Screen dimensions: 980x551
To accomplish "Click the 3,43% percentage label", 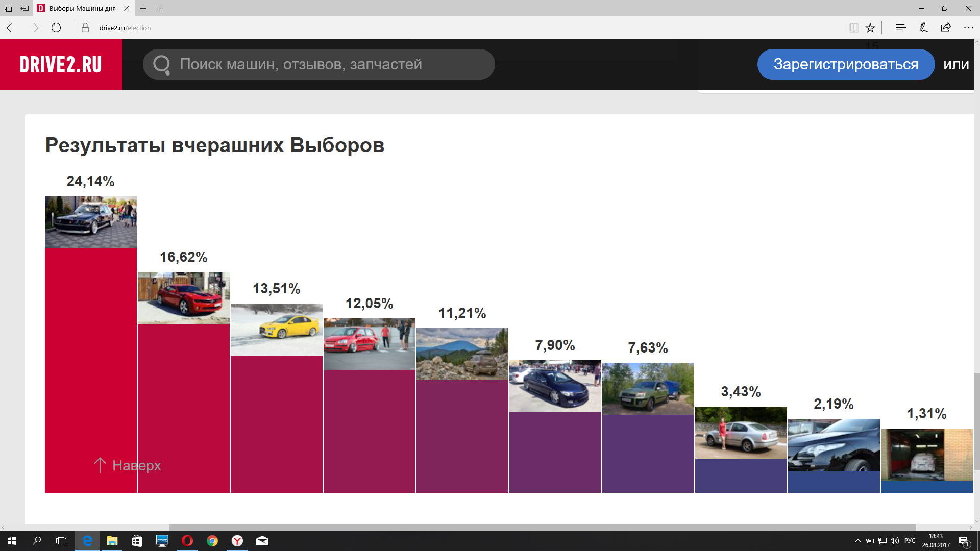I will 741,392.
